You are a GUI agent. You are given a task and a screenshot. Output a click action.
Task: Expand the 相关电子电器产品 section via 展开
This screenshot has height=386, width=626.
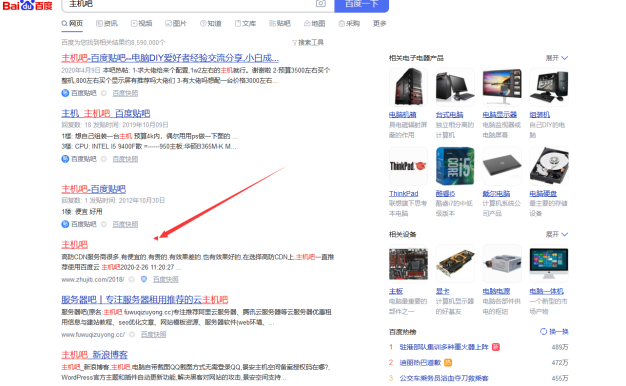click(x=557, y=58)
